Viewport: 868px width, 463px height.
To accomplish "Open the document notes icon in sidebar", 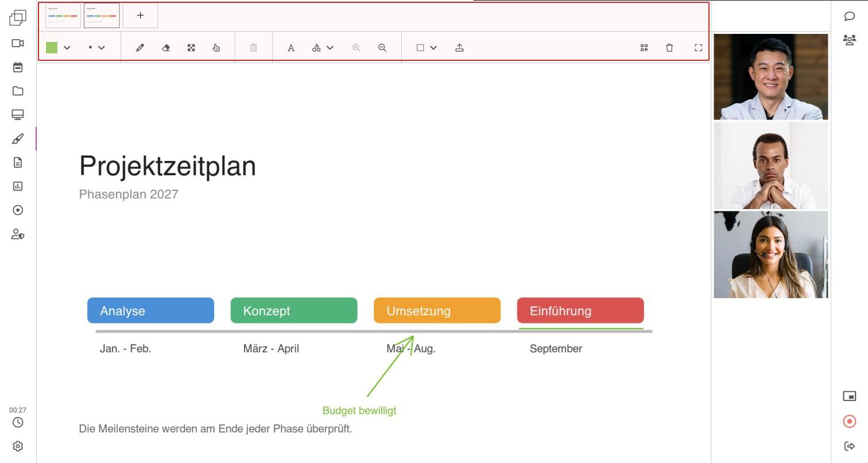I will click(x=18, y=163).
